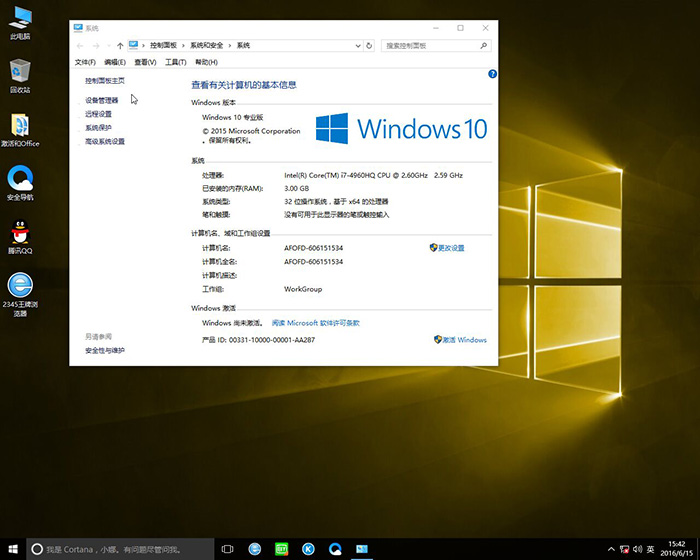This screenshot has width=700, height=560.
Task: Open the Windows Start button
Action: [12, 549]
